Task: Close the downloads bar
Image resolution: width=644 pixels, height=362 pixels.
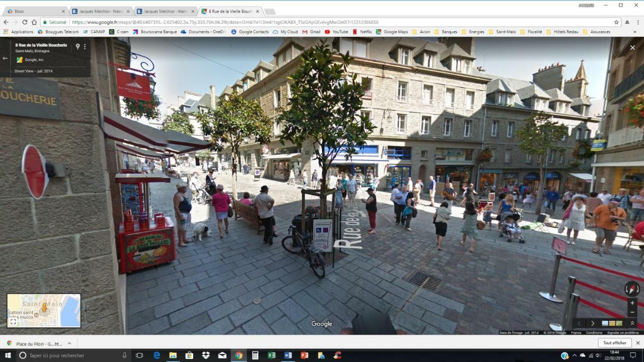Action: click(x=638, y=343)
